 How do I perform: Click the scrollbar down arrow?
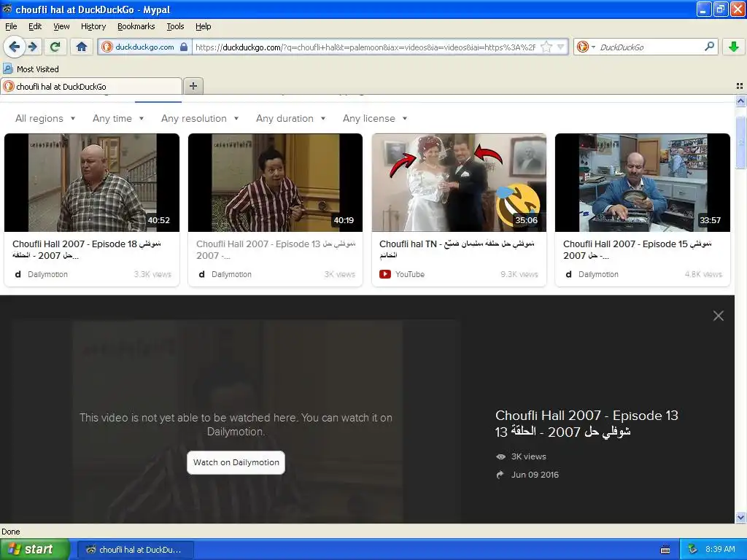coord(740,518)
